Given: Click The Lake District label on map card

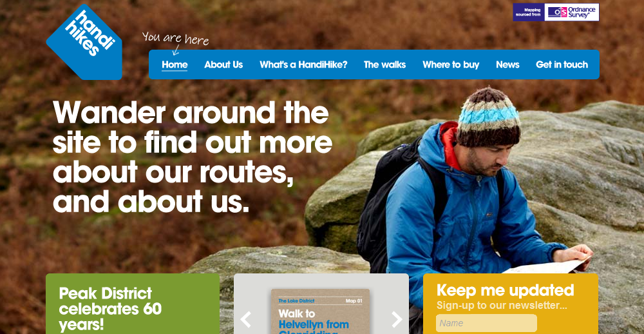Looking at the screenshot, I should (x=296, y=300).
